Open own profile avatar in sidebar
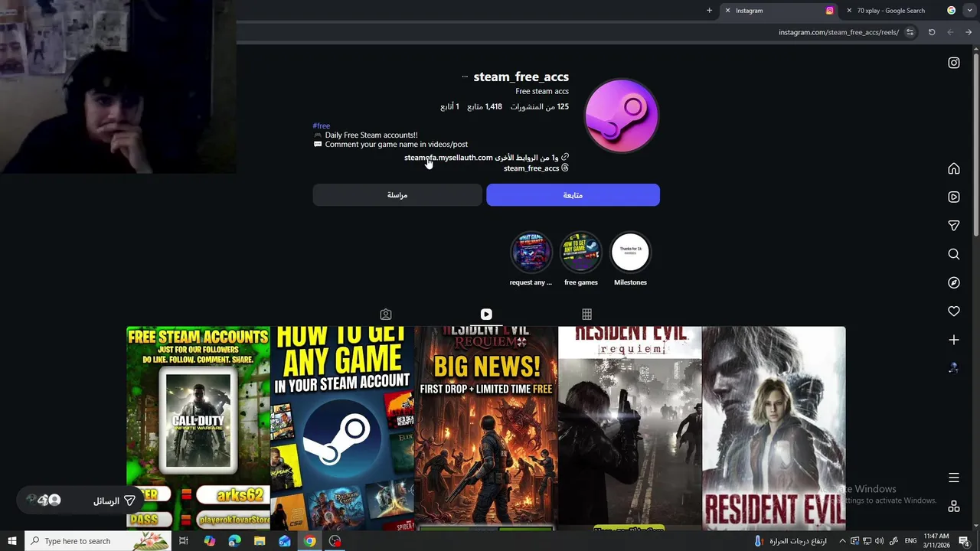The width and height of the screenshot is (980, 551). 954,368
